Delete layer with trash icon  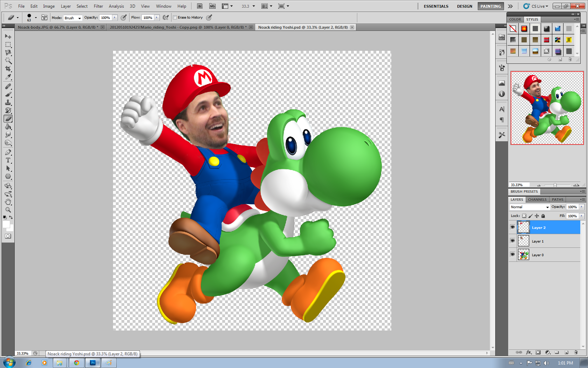(x=576, y=352)
